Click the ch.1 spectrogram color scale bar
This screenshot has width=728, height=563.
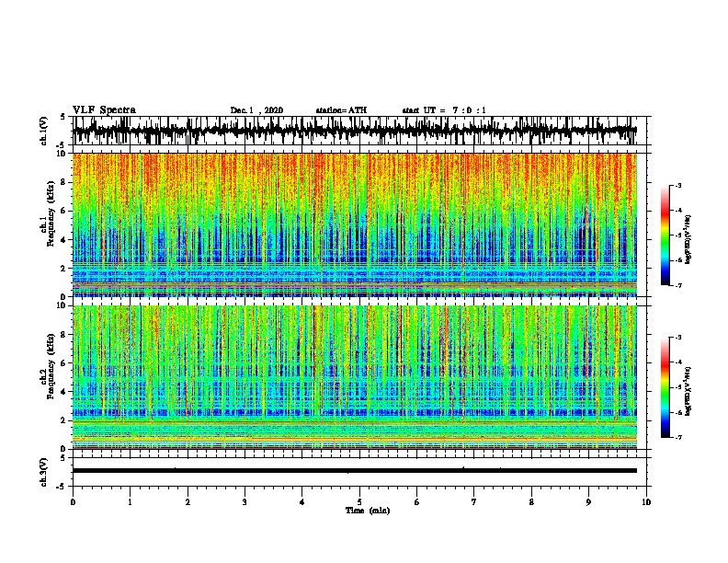pos(665,236)
